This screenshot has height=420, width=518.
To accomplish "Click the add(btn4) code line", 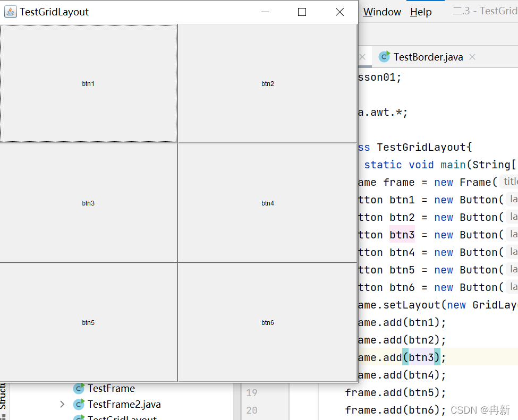I will tap(402, 375).
